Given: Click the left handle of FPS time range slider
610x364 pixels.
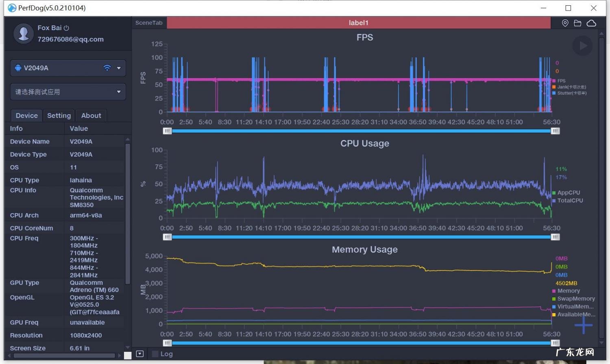Looking at the screenshot, I should pos(167,131).
